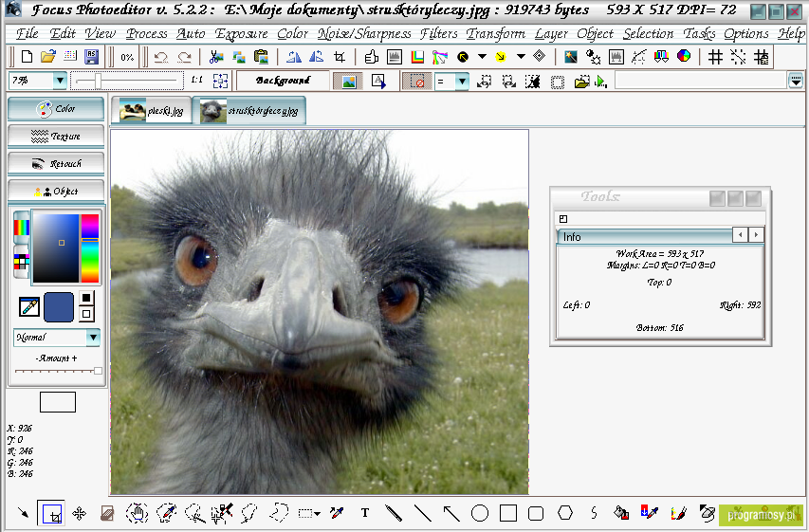Image resolution: width=809 pixels, height=532 pixels.
Task: Fit image to window icon next to 1:1
Action: point(220,81)
